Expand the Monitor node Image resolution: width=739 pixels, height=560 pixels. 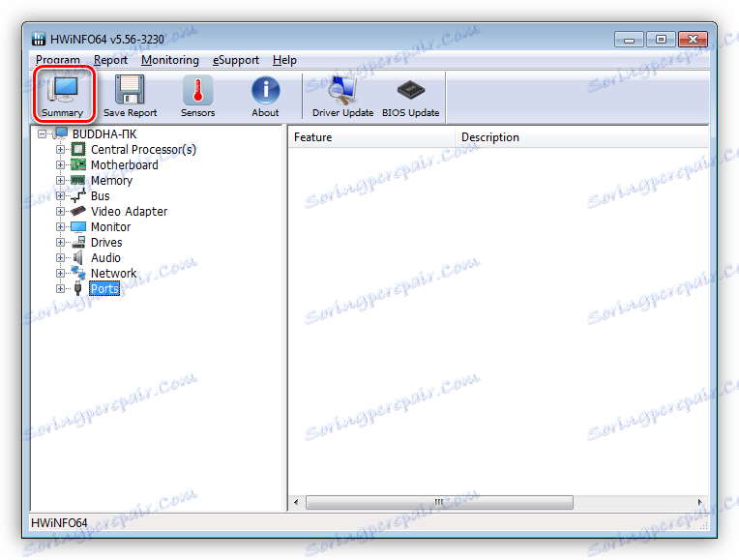point(60,226)
